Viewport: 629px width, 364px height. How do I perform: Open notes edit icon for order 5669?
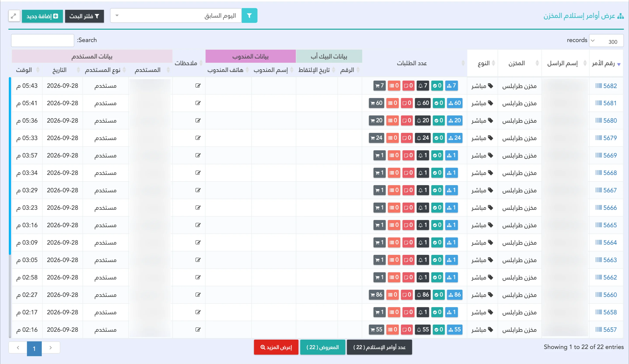coord(198,155)
